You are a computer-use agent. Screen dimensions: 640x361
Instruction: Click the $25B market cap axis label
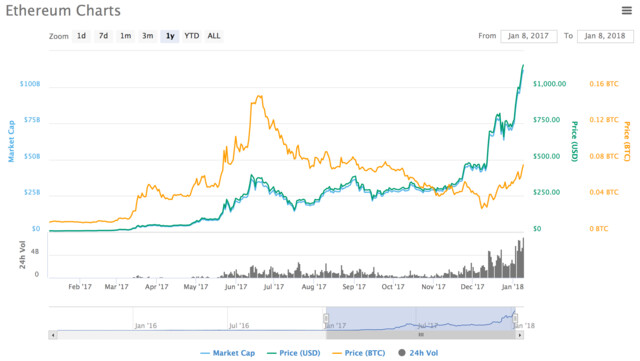click(x=32, y=192)
